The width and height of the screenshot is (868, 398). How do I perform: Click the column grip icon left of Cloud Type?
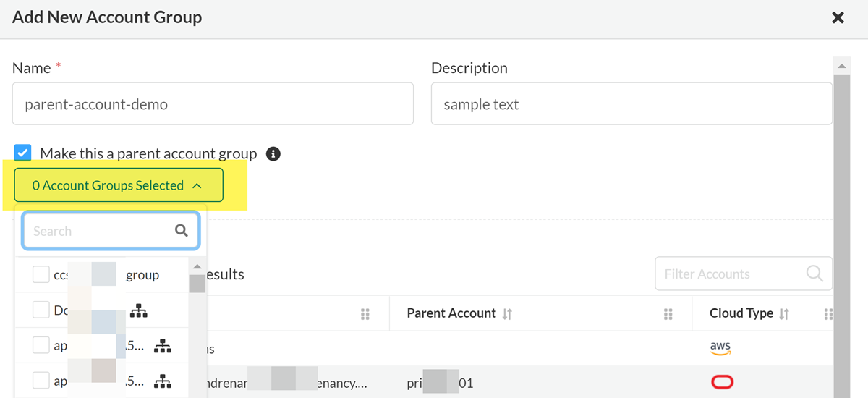click(668, 314)
